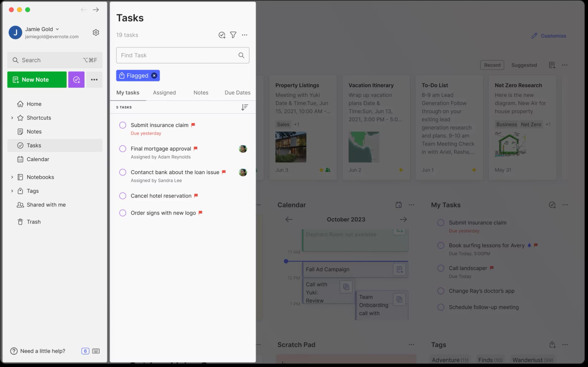
Task: Expand the Notebooks section in the sidebar
Action: click(x=12, y=177)
